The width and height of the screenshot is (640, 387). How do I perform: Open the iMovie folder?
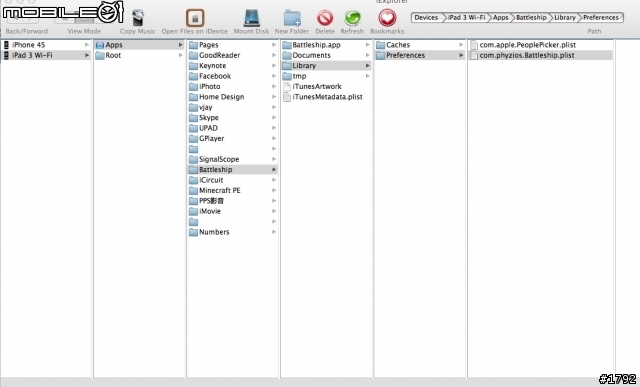click(233, 211)
